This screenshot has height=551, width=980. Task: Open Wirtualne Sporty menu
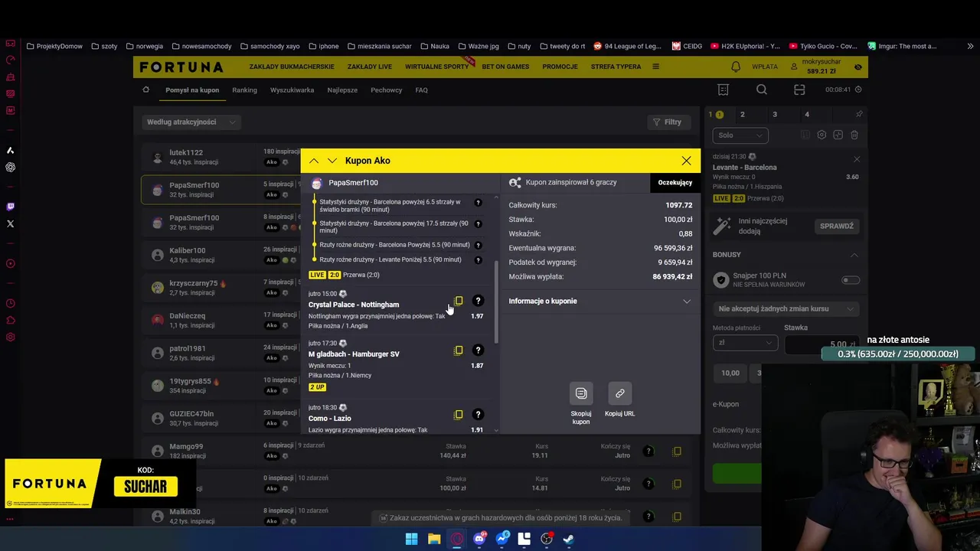pos(436,67)
